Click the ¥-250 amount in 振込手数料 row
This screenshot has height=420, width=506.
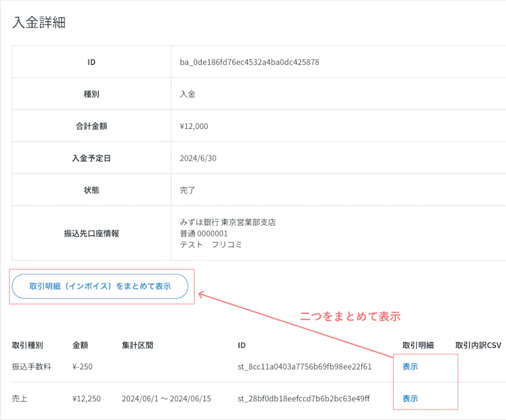tap(82, 366)
